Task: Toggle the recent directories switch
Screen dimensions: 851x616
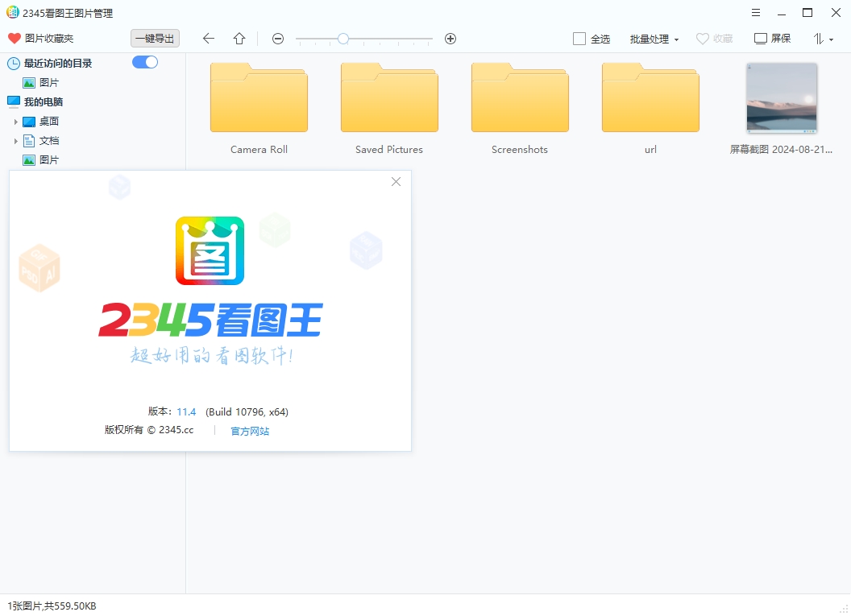Action: pos(145,62)
